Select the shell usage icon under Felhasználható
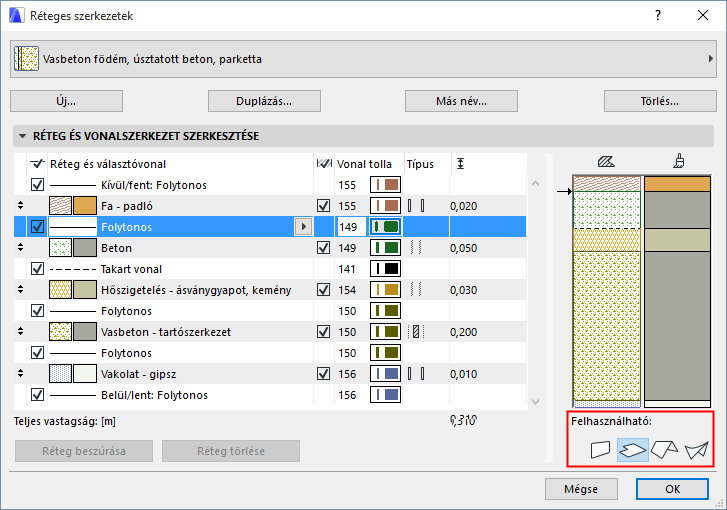727x510 pixels. pyautogui.click(x=697, y=450)
